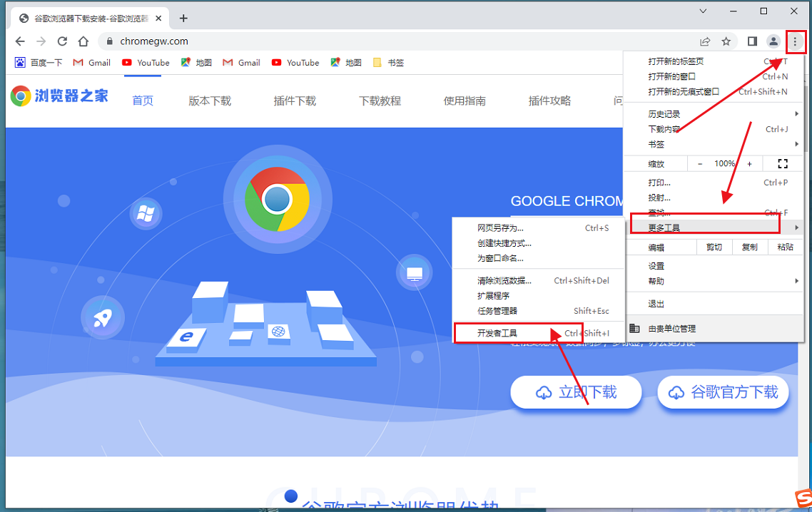Click the large Chrome logo graphic
The image size is (812, 512).
tap(277, 200)
